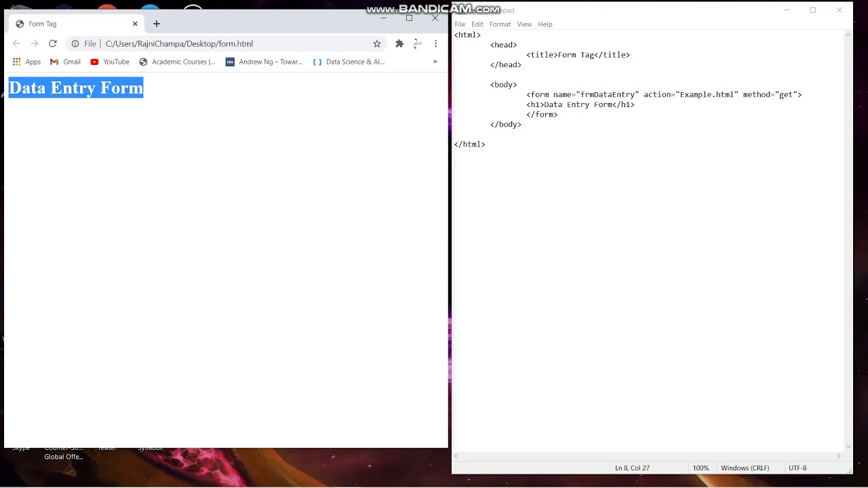The height and width of the screenshot is (488, 868).
Task: Open a new Chrome tab
Action: tap(157, 24)
